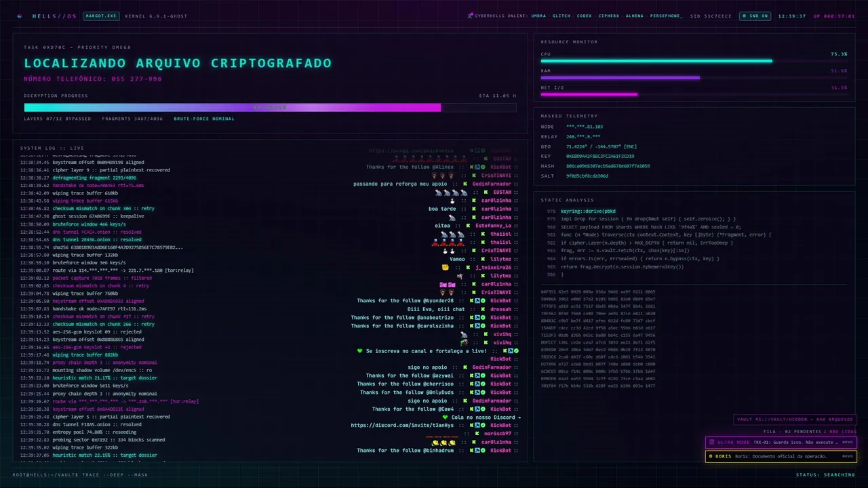868x488 pixels.
Task: Open the BORIS document notification
Action: click(x=781, y=456)
